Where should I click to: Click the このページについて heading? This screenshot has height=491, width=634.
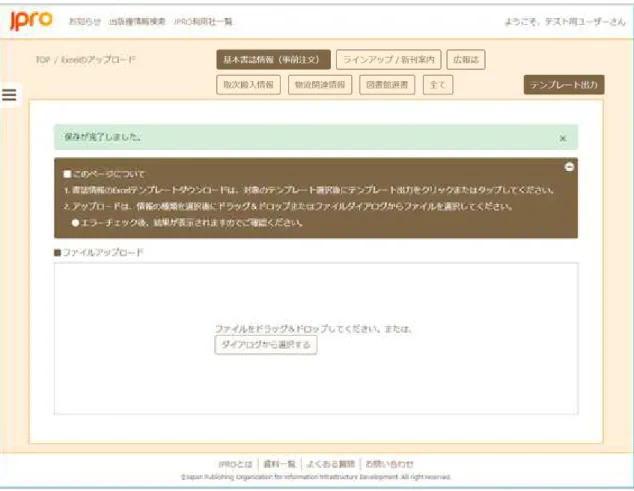104,174
